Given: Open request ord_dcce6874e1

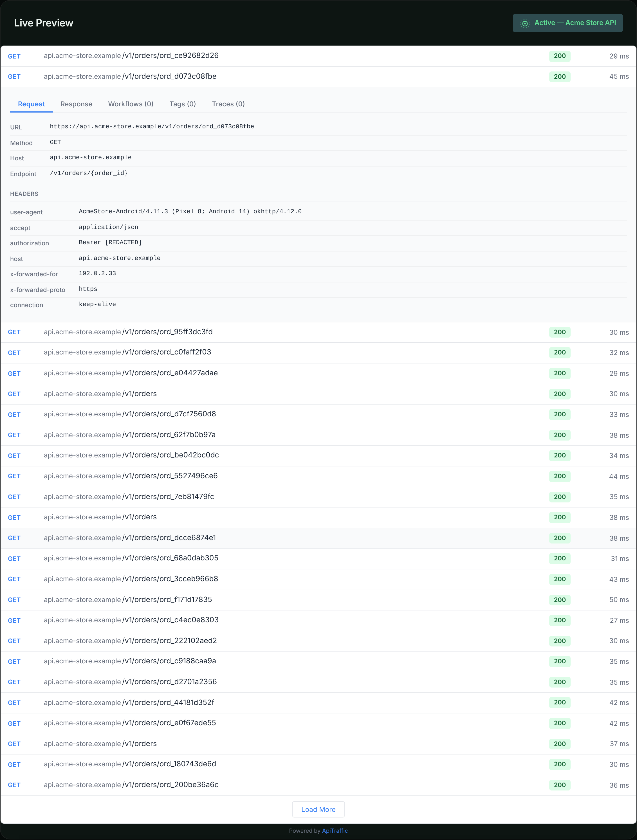Looking at the screenshot, I should [318, 538].
